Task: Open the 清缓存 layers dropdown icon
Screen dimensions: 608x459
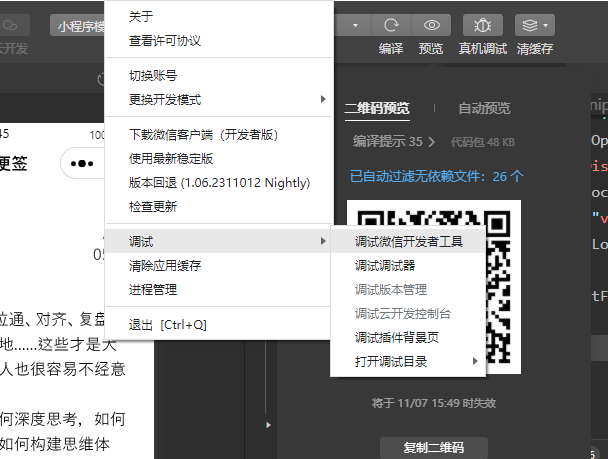Action: [535, 25]
